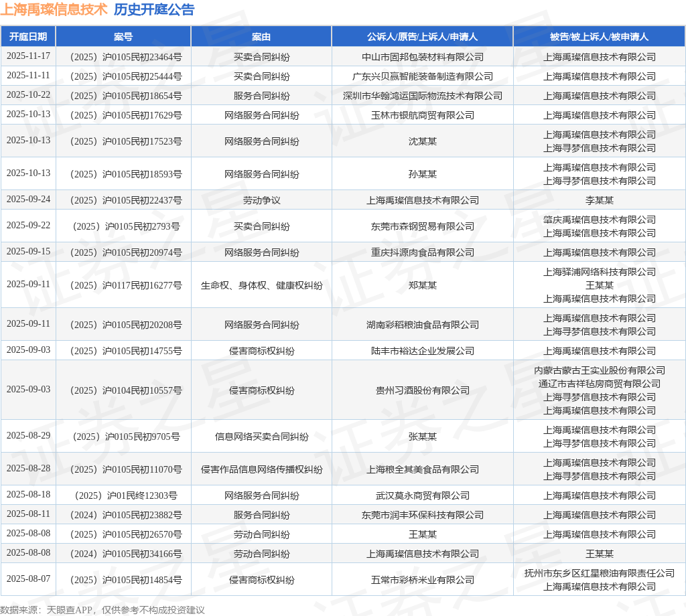Select case number (2025)沪0105民初22437号

[x=126, y=200]
